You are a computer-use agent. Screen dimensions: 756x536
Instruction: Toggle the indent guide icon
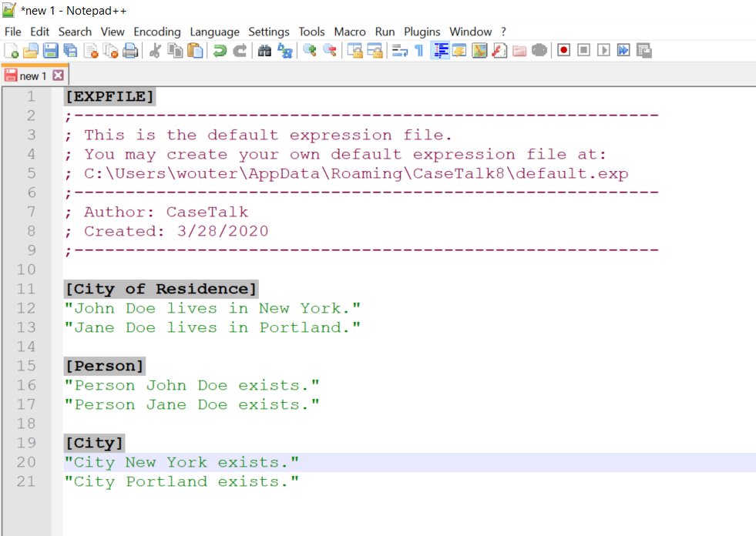point(440,51)
